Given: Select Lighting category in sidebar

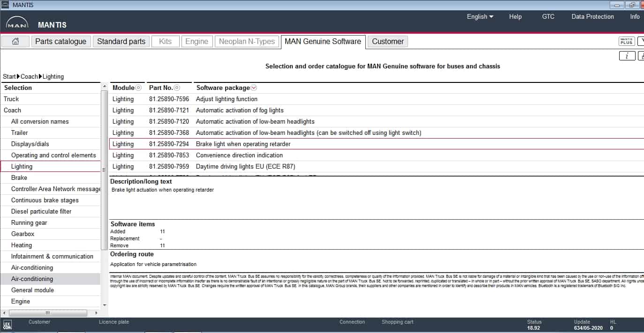Looking at the screenshot, I should pos(51,166).
